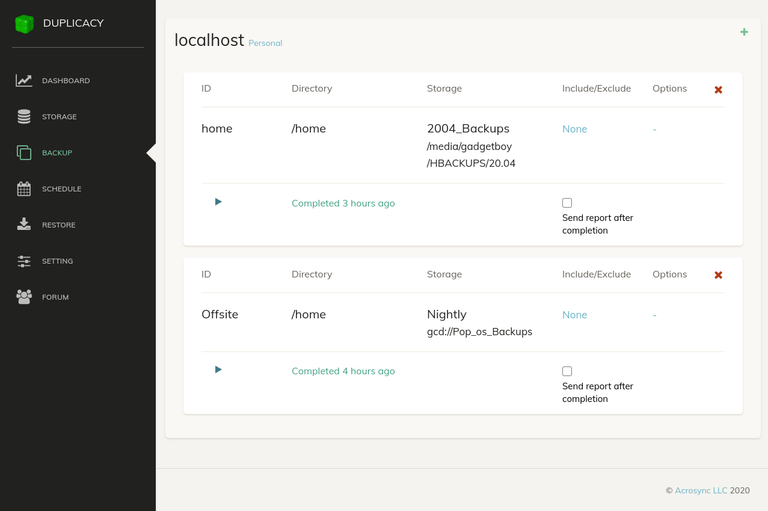Enable send report for Offsite backup
This screenshot has width=768, height=511.
click(x=567, y=371)
